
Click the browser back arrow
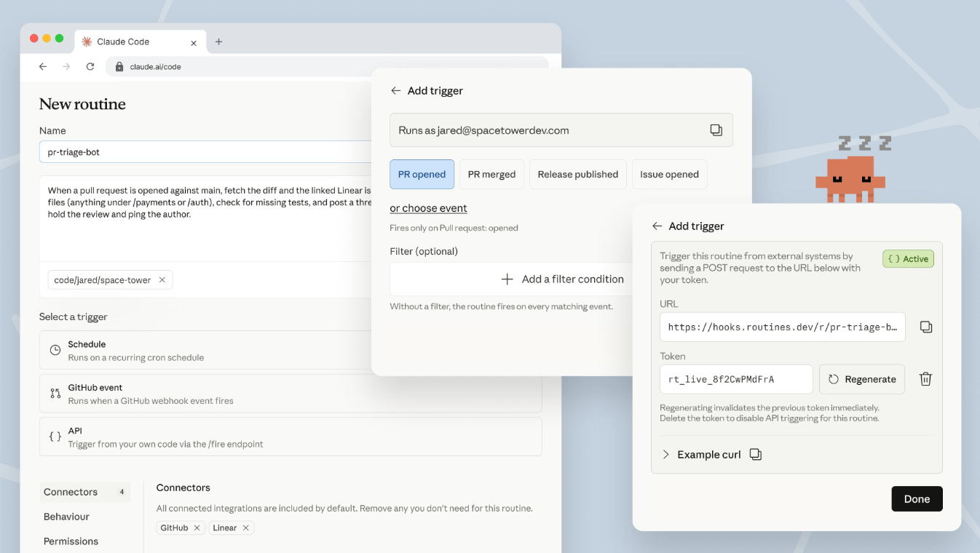click(x=43, y=66)
